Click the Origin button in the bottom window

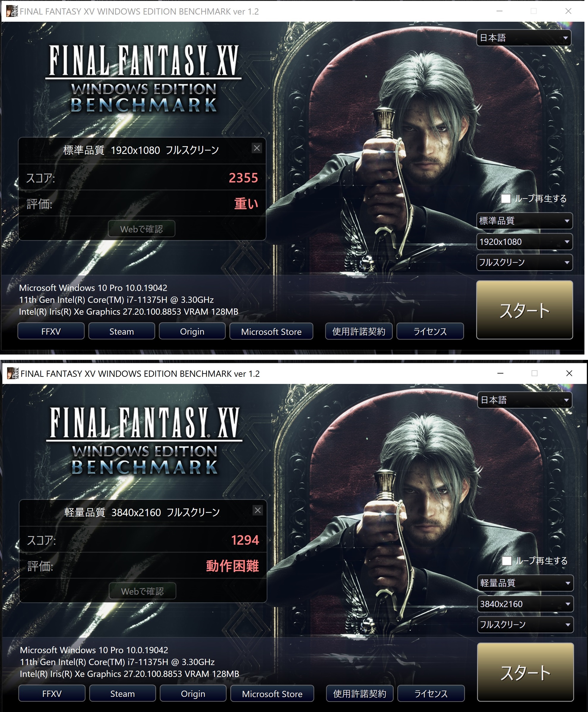point(193,694)
